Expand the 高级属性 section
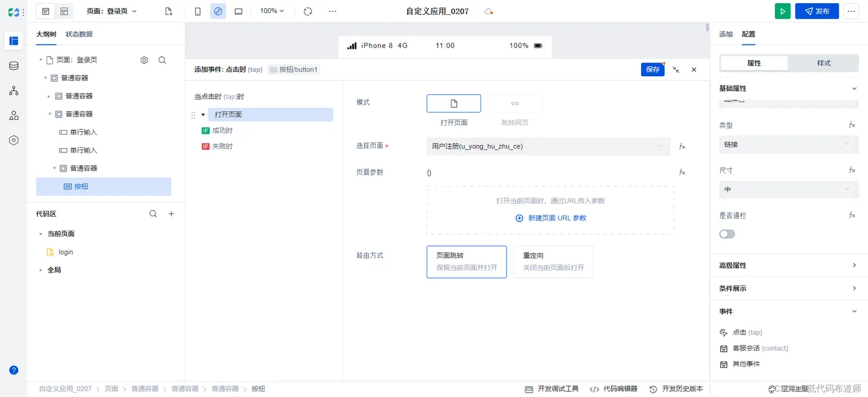The height and width of the screenshot is (397, 868). [x=854, y=265]
